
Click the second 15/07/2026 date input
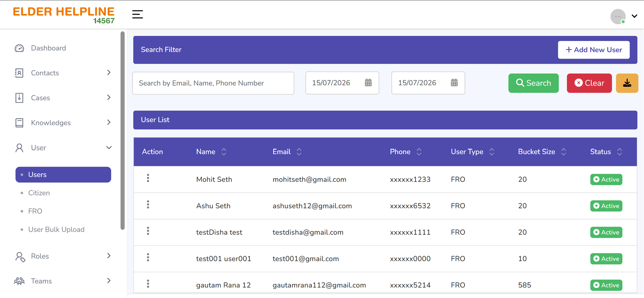pos(428,83)
